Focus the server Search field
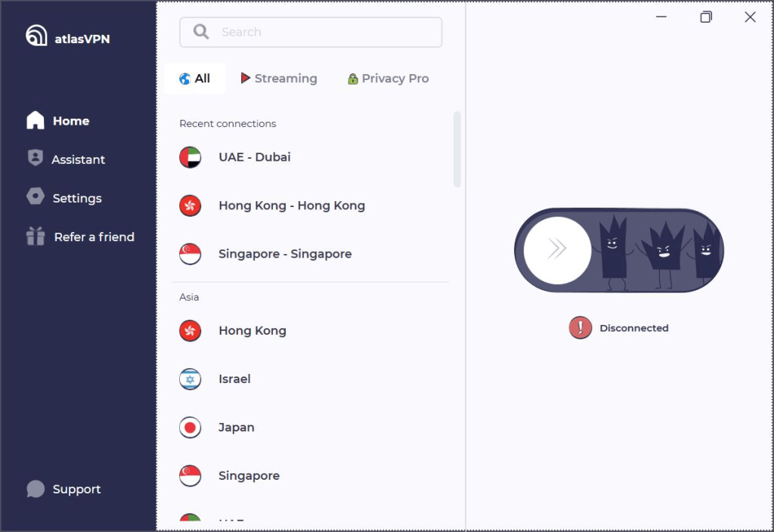This screenshot has height=532, width=774. pos(311,32)
